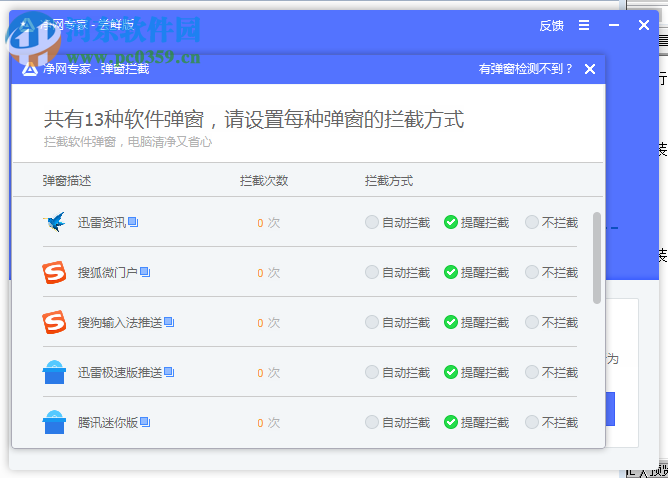
Task: Click the 有弹窗检测不到？ link
Action: tap(525, 69)
